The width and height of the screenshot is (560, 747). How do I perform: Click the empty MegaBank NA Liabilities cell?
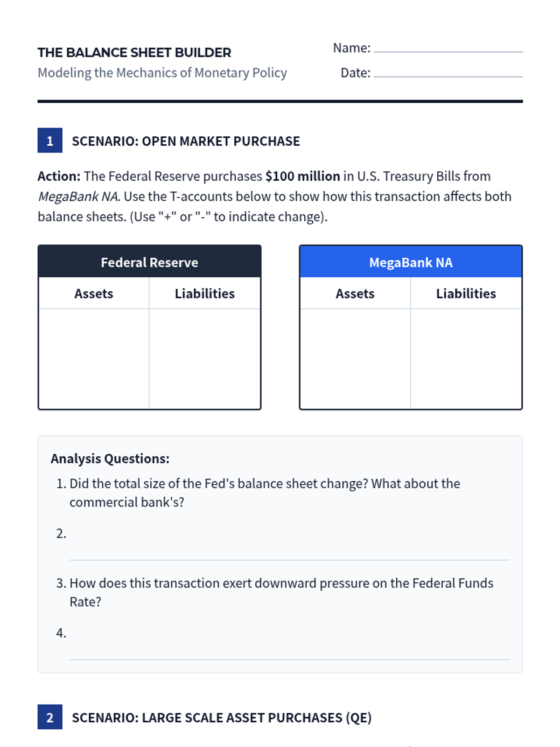466,359
